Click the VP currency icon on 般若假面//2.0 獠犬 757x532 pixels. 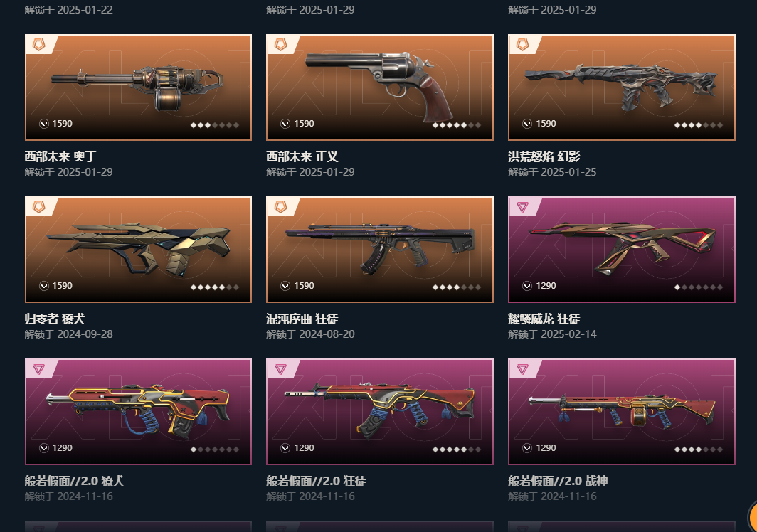point(44,448)
